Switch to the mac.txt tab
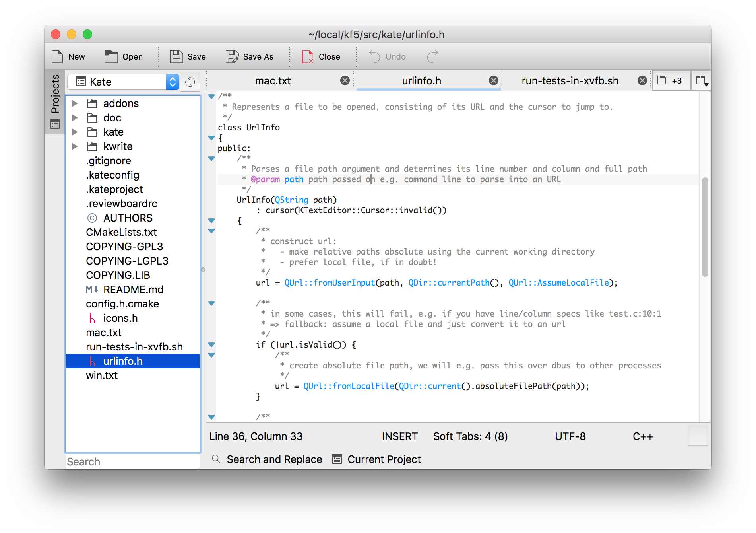Image resolution: width=756 pixels, height=533 pixels. coord(273,81)
